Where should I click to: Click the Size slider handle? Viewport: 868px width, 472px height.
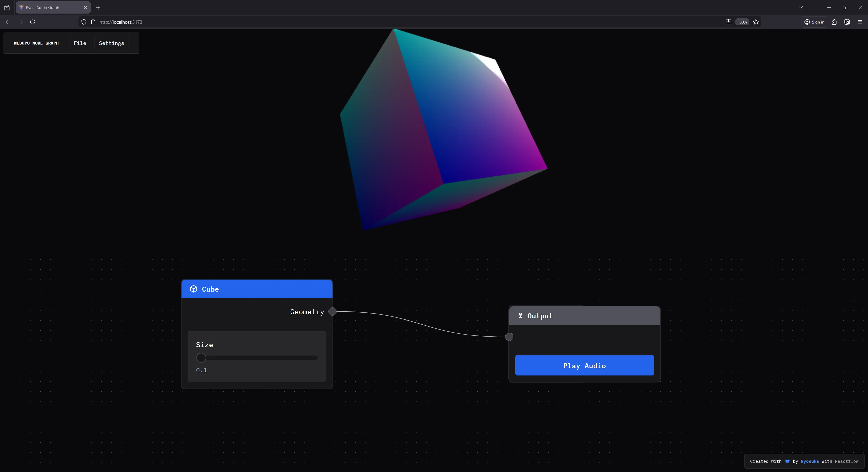[201, 358]
